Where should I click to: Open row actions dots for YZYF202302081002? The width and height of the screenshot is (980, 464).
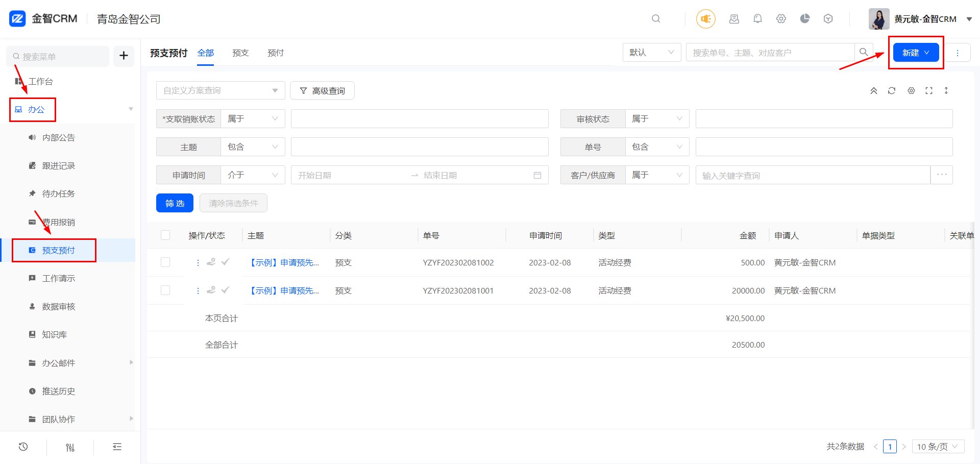coord(198,262)
